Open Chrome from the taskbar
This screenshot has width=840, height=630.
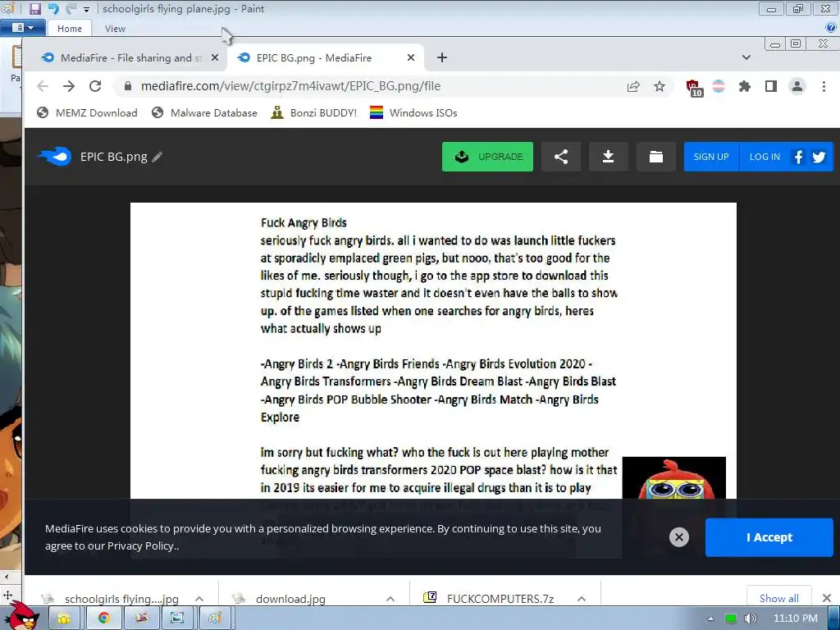point(104,619)
